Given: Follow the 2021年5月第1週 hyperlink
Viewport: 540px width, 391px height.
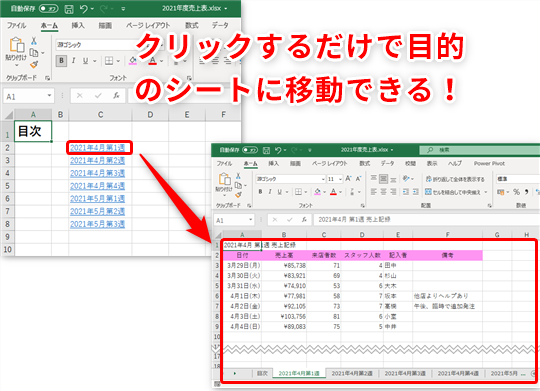Looking at the screenshot, I should tap(97, 199).
